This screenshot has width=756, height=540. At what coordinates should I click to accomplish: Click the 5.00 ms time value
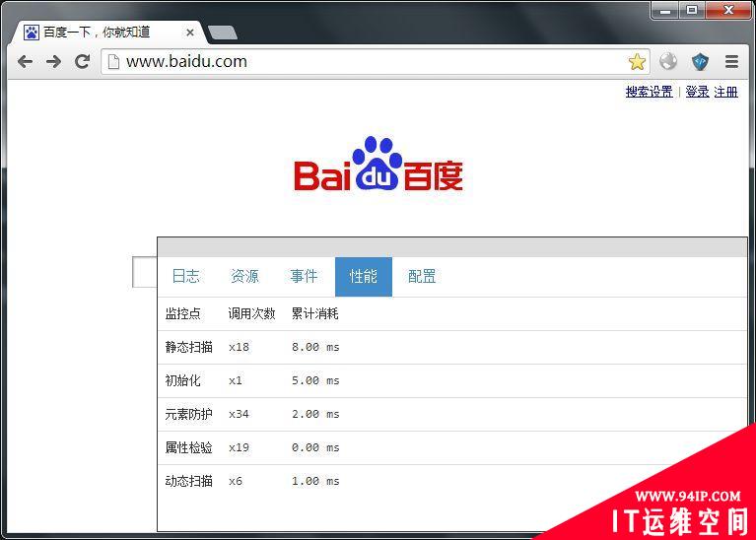point(315,381)
